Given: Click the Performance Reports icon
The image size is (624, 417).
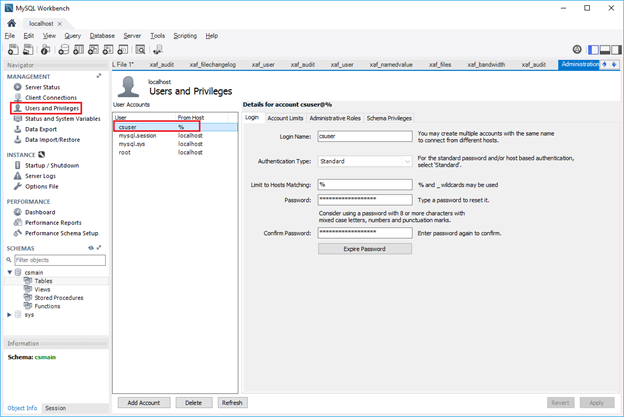Looking at the screenshot, I should pyautogui.click(x=18, y=222).
